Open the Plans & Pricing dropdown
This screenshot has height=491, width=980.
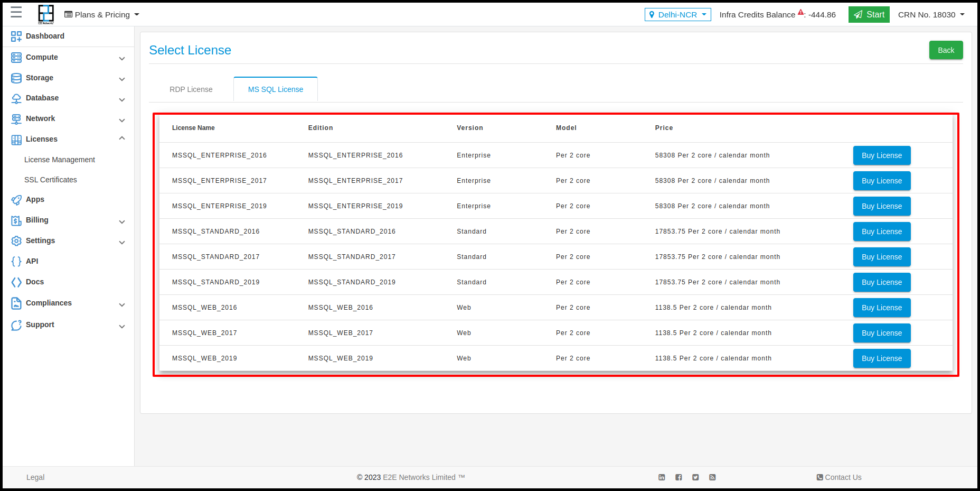pyautogui.click(x=102, y=15)
